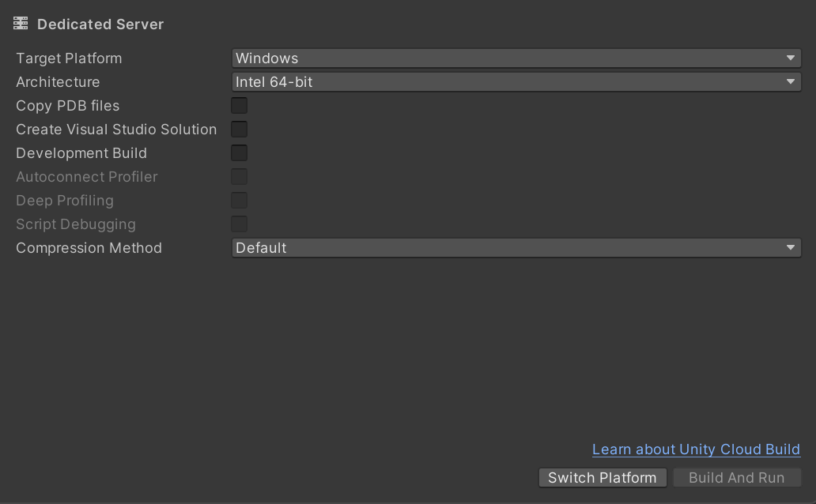Screen dimensions: 816x504
Task: Click the Compression Method label
Action: pos(89,248)
